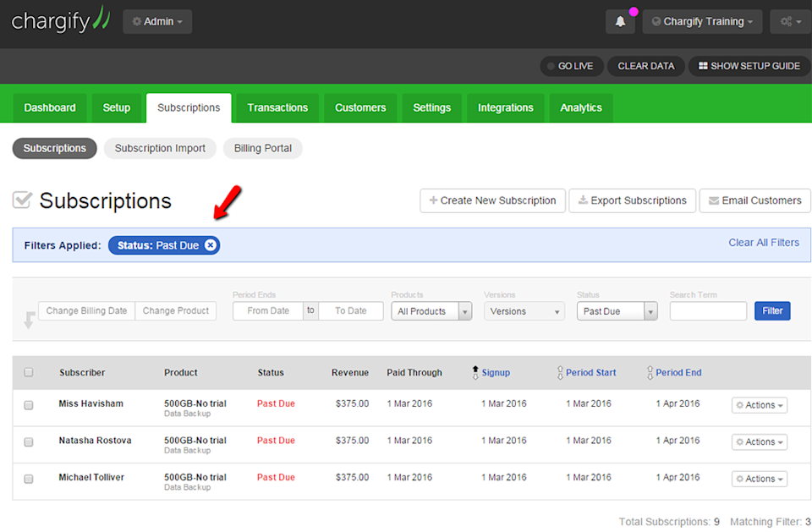Click the Chargify logo
This screenshot has height=532, width=812.
click(x=61, y=19)
